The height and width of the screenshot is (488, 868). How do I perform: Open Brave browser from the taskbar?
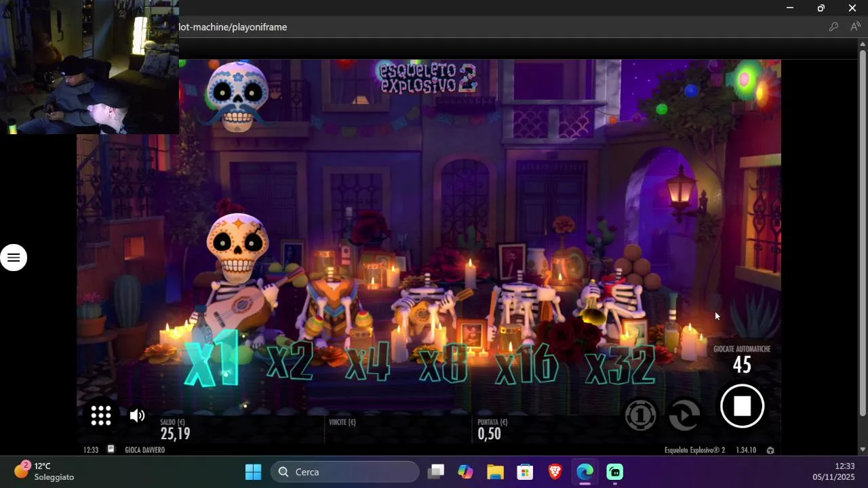[555, 472]
